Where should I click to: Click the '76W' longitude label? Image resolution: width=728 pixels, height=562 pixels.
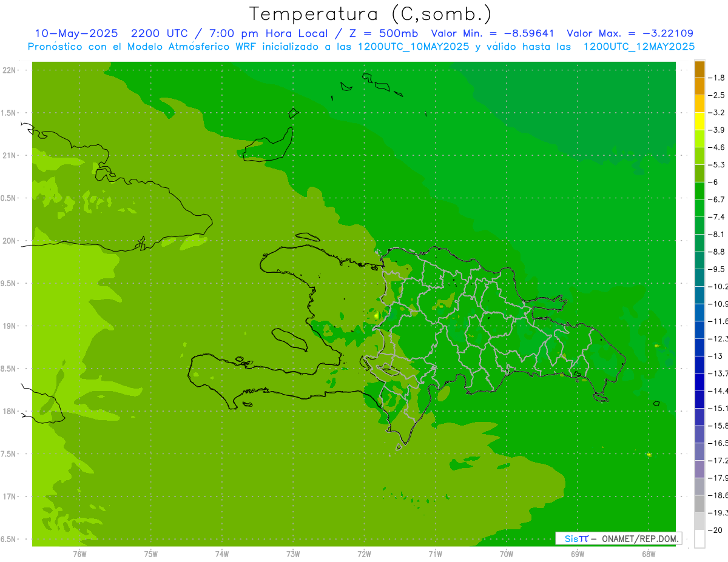[79, 554]
